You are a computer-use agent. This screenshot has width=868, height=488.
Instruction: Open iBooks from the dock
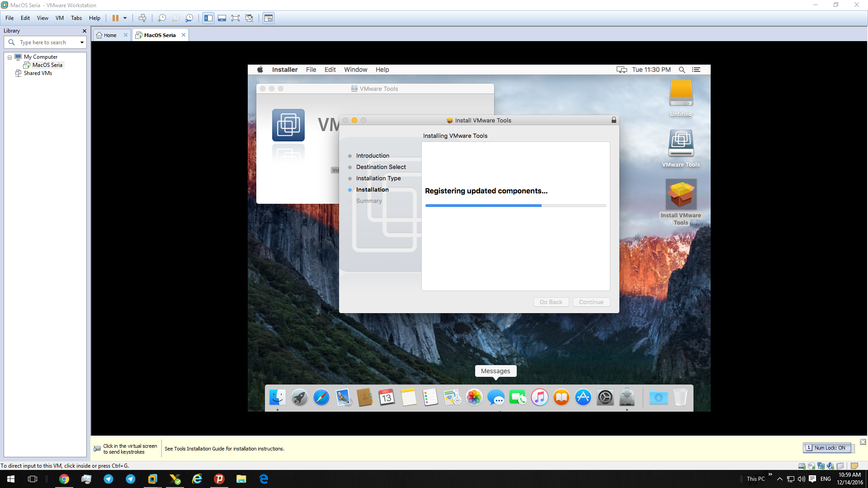point(561,398)
